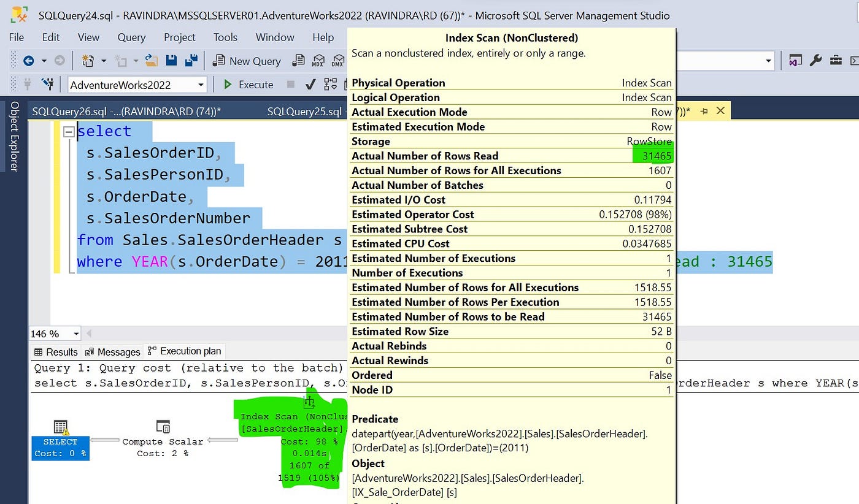The height and width of the screenshot is (504, 859).
Task: Click the SSMS application icon in title bar
Action: pos(19,15)
